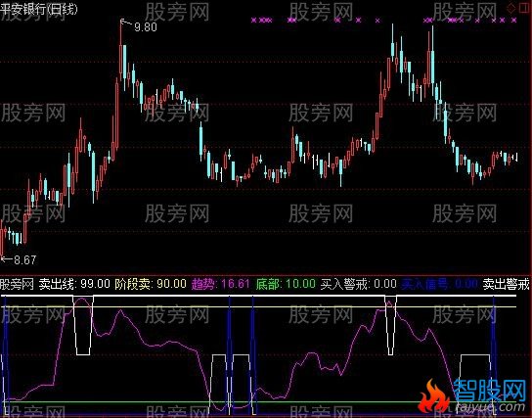Image resolution: width=532 pixels, height=418 pixels.
Task: Click the blue 买入信号: 0.00 indicator value
Action: [440, 284]
